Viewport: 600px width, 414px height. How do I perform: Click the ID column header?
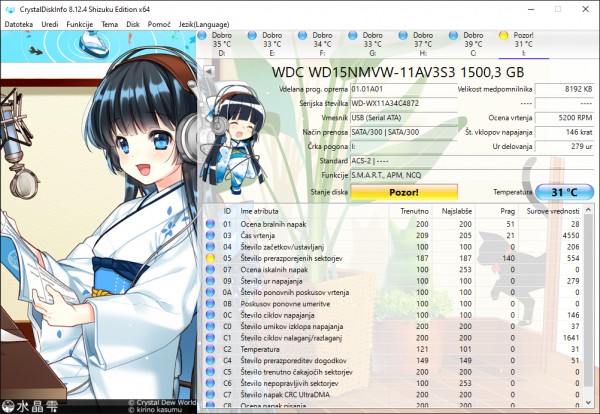coord(227,211)
